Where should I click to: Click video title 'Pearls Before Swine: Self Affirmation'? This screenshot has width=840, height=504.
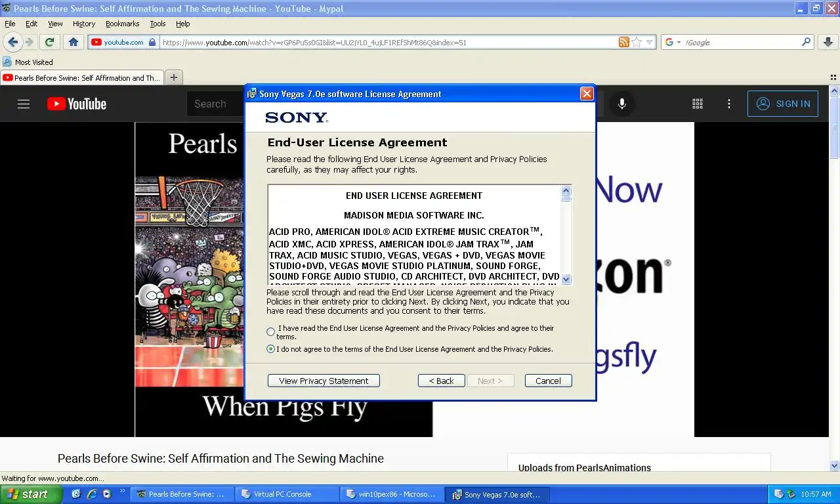(220, 458)
